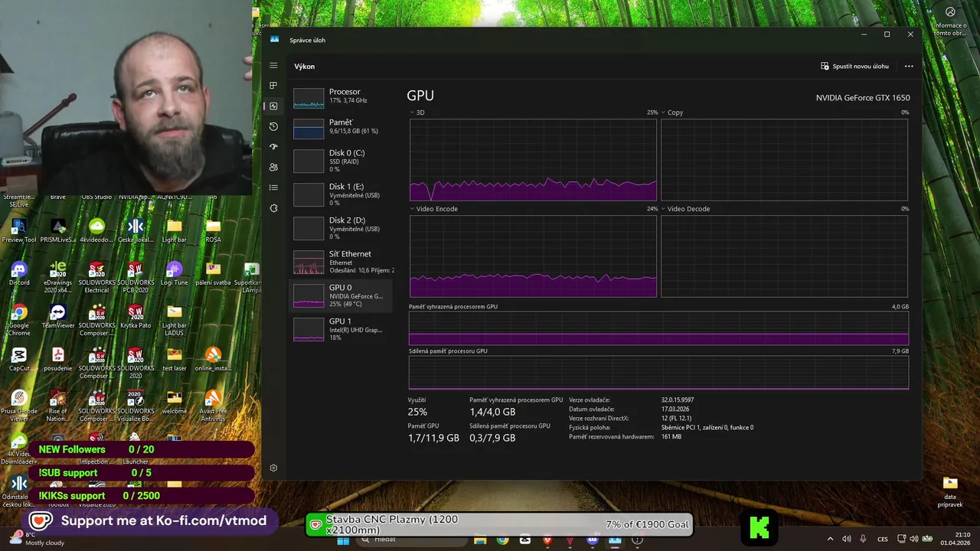Viewport: 980px width, 551px height.
Task: Open the three-dot more options menu
Action: pyautogui.click(x=909, y=67)
